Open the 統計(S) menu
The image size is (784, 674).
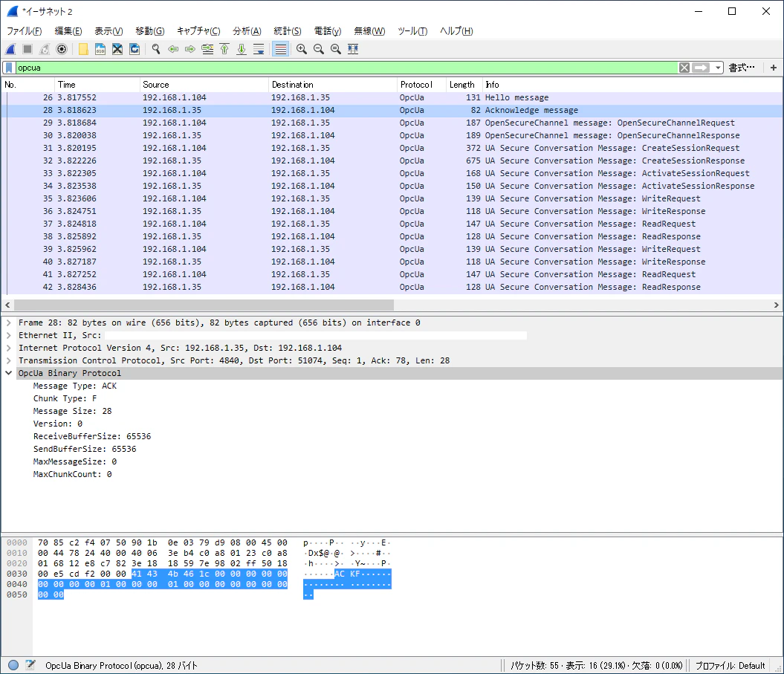[x=288, y=31]
